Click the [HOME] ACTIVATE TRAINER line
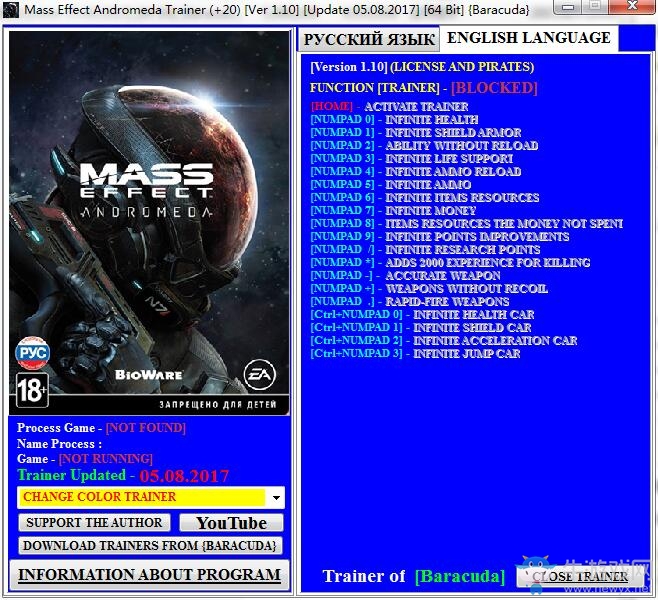 389,107
